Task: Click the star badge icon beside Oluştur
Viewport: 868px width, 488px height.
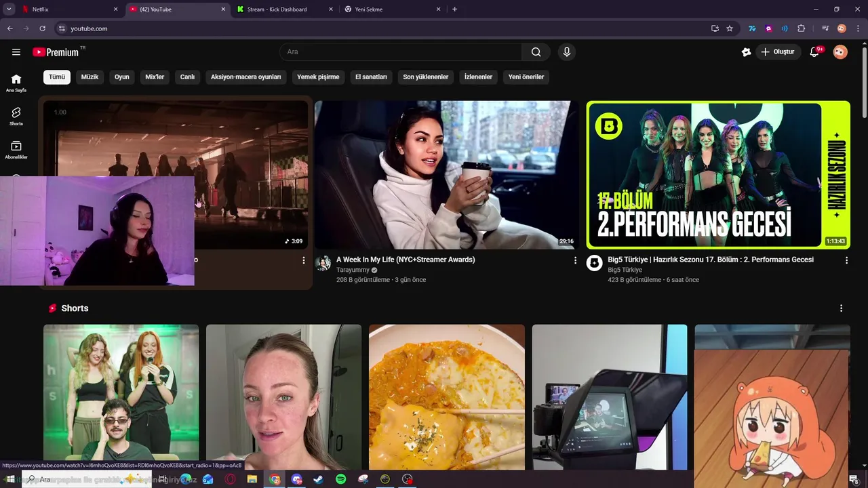Action: (747, 52)
